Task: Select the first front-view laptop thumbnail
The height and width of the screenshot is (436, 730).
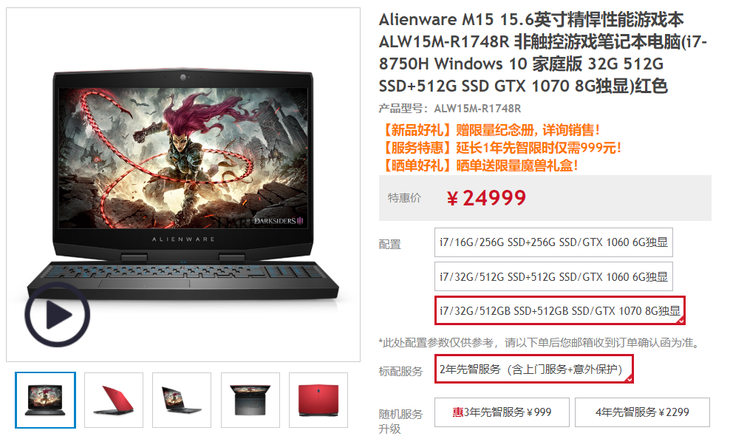Action: [45, 400]
